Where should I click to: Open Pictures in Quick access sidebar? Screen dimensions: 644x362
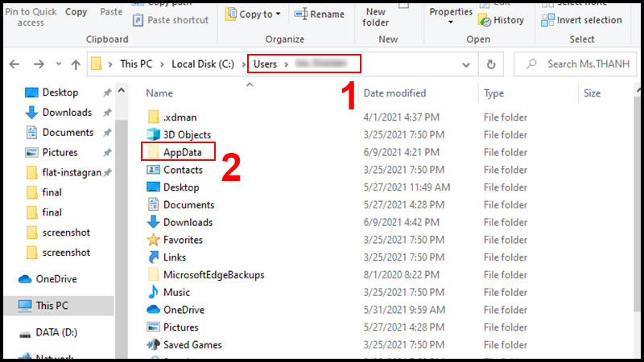[x=52, y=152]
